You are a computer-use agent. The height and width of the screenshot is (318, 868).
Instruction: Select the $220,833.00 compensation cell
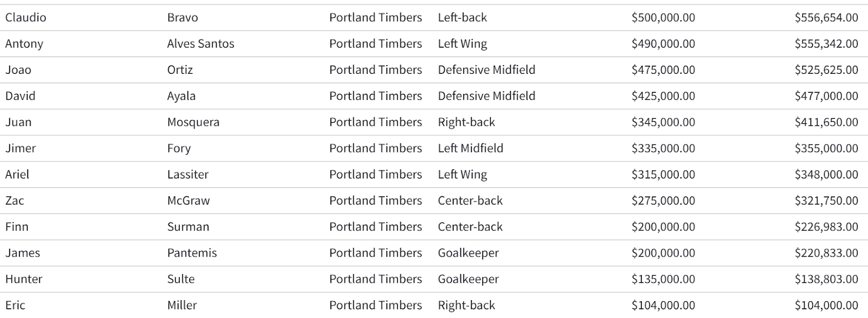(x=826, y=253)
